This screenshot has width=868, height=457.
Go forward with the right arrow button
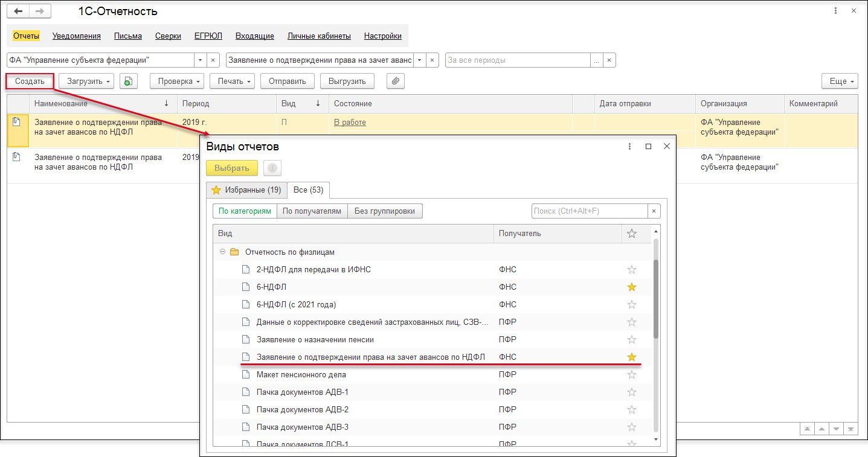[40, 11]
